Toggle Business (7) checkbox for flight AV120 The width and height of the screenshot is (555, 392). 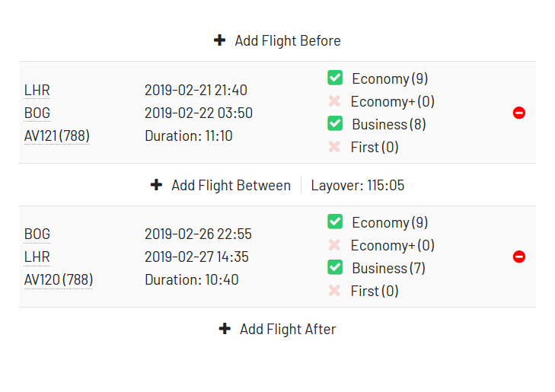(x=335, y=267)
